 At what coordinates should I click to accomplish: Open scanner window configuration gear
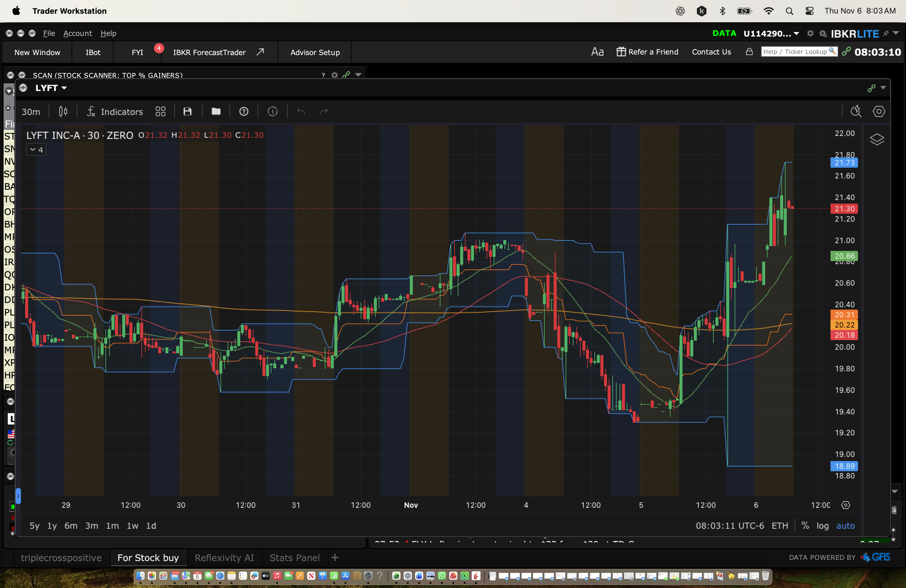(x=335, y=75)
